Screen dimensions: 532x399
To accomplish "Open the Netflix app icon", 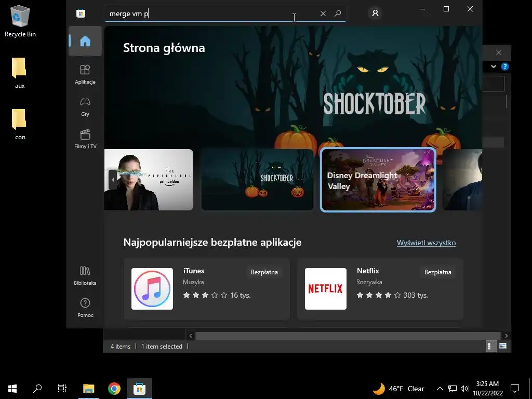I will (325, 289).
